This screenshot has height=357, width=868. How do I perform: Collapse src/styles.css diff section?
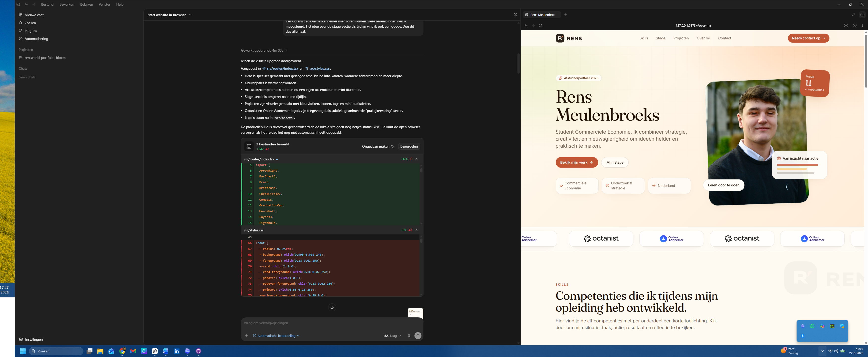[x=416, y=230]
